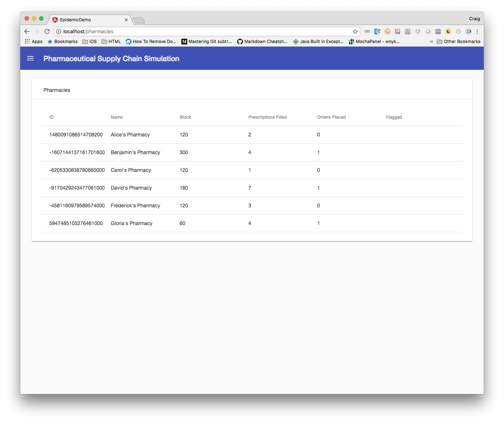Click ID 1480091086514708200
Image resolution: width=504 pixels, height=423 pixels.
click(x=76, y=135)
